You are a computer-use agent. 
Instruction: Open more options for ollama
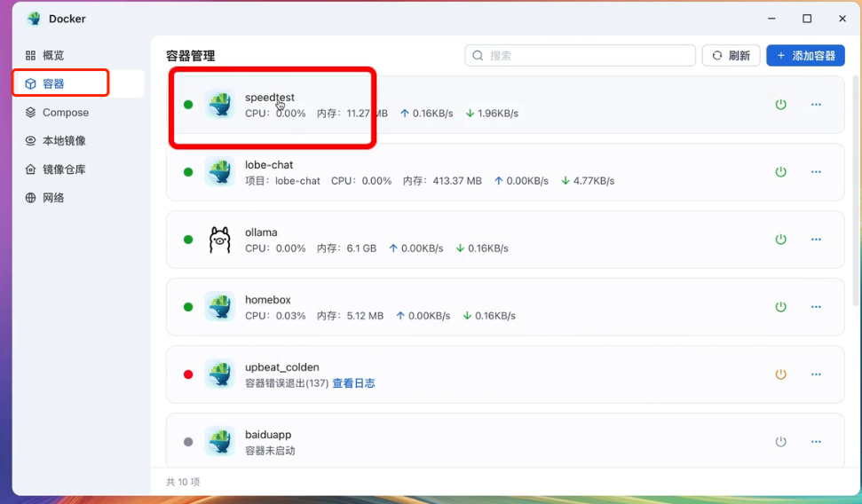pyautogui.click(x=816, y=239)
